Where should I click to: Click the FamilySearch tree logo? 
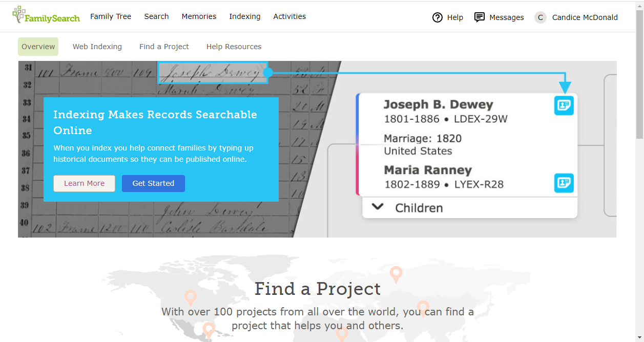[x=19, y=14]
